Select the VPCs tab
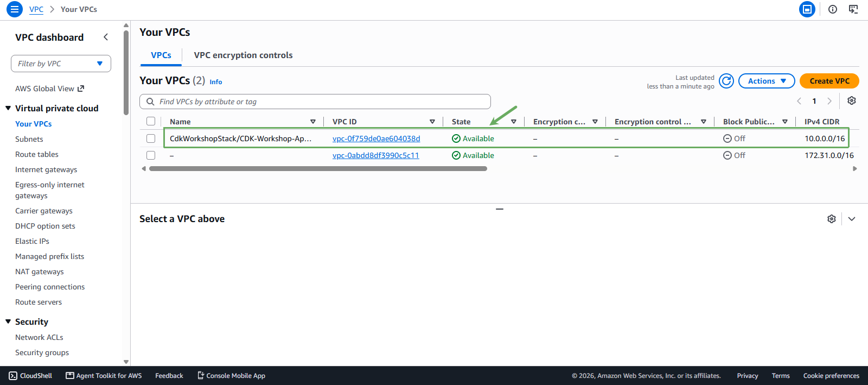Screen dimensions: 868x385 (161, 55)
